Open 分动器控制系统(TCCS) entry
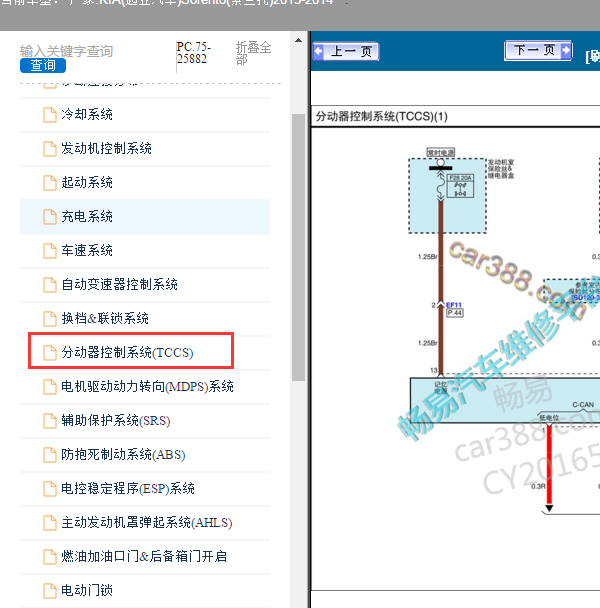 (127, 352)
